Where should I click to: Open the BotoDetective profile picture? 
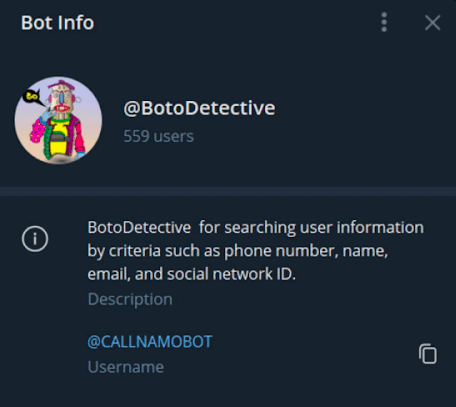point(58,120)
